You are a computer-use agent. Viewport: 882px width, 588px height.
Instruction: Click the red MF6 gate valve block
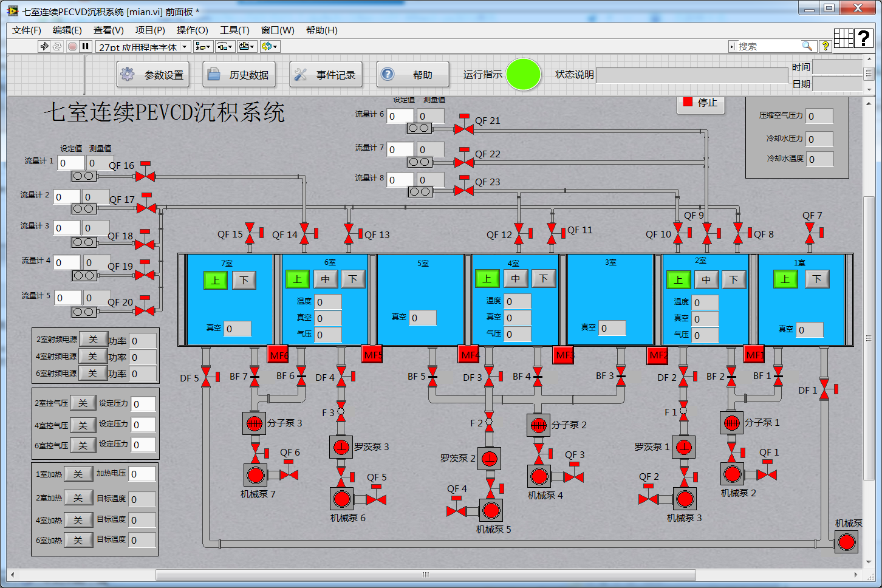(278, 355)
